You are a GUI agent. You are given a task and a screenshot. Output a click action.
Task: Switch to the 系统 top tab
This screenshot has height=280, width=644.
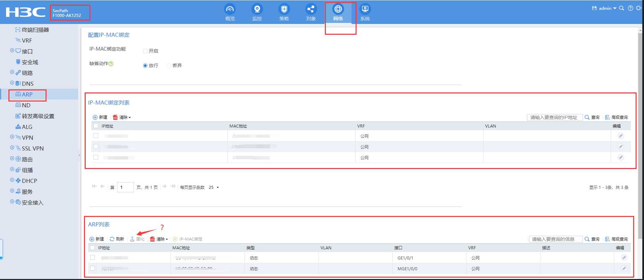(x=365, y=12)
